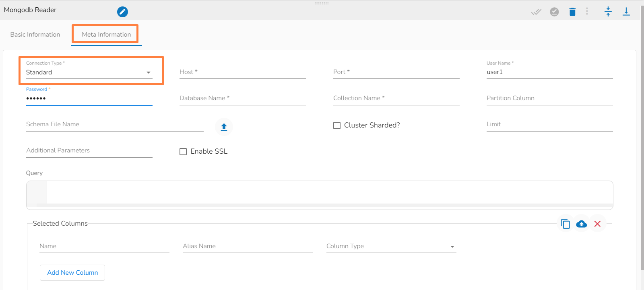Click the gray circled checkmark icon
Screen dimensions: 644x290
pos(554,12)
